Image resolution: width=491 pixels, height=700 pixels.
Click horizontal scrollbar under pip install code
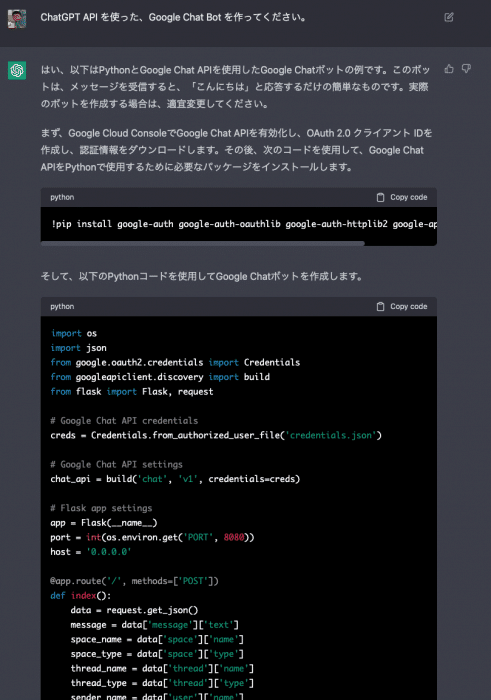(203, 243)
